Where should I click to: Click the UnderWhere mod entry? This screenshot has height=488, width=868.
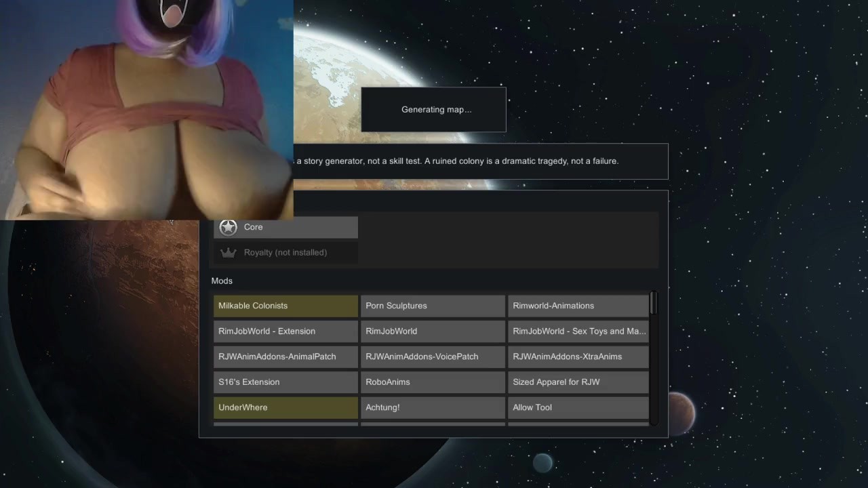[x=285, y=407]
